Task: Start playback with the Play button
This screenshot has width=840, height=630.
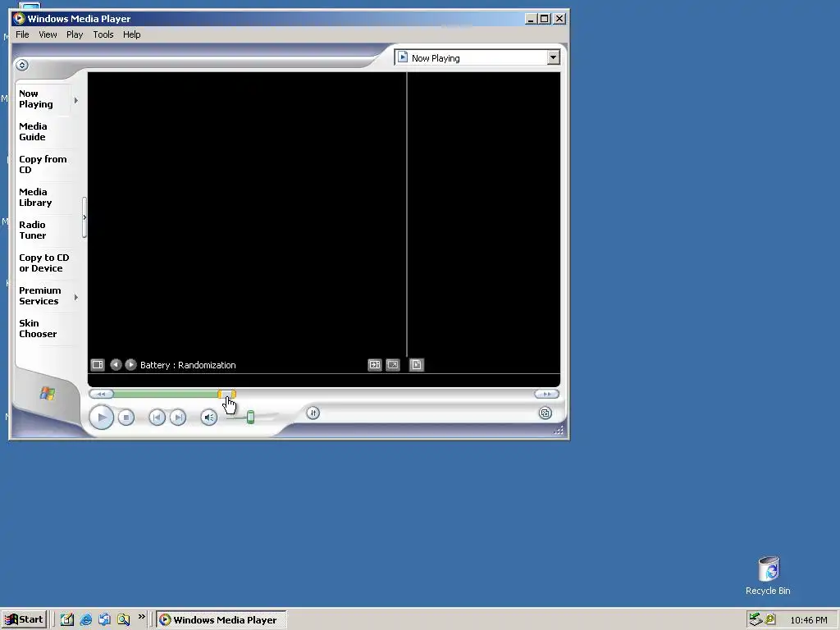Action: click(x=101, y=418)
